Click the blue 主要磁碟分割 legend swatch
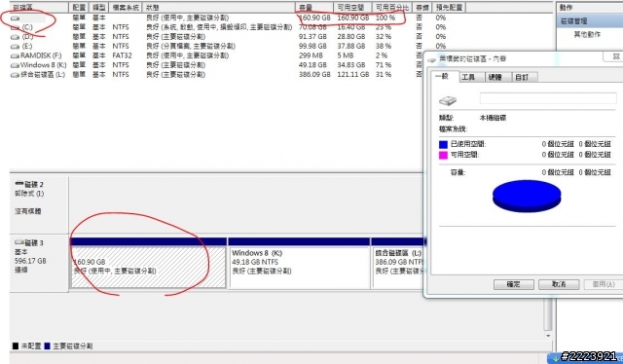623x364 pixels. click(x=47, y=346)
